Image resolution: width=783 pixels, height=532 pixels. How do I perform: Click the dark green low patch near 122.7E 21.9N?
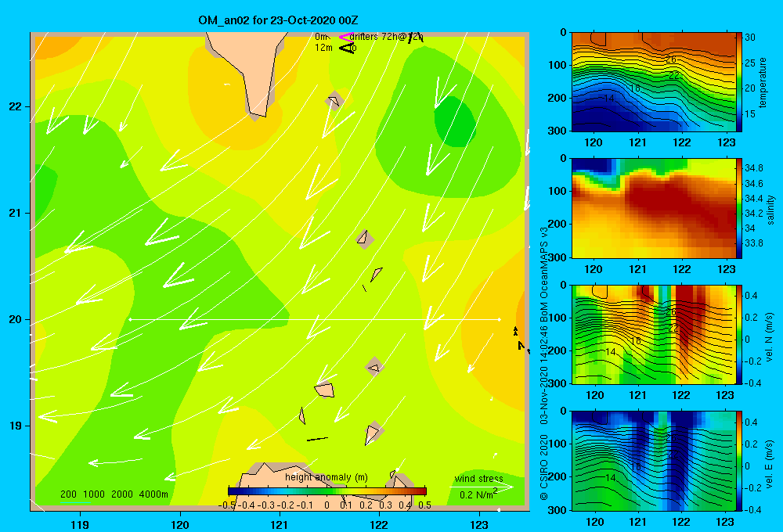point(454,122)
